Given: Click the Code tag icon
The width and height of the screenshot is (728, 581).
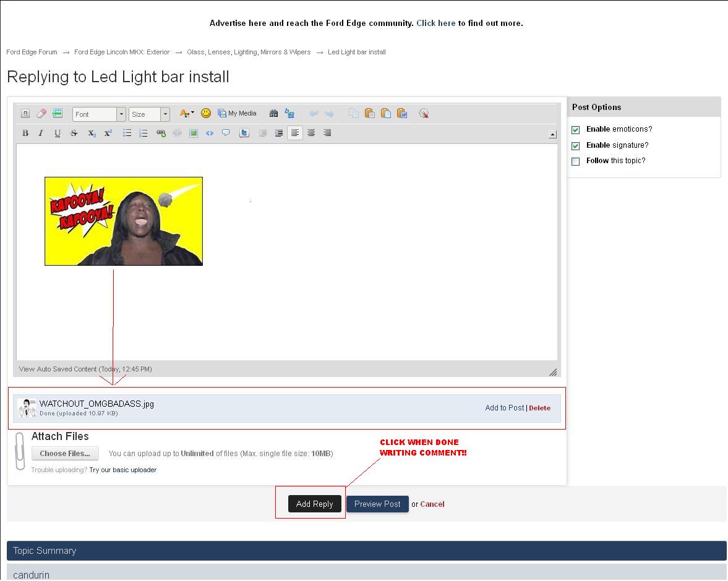Looking at the screenshot, I should (210, 133).
